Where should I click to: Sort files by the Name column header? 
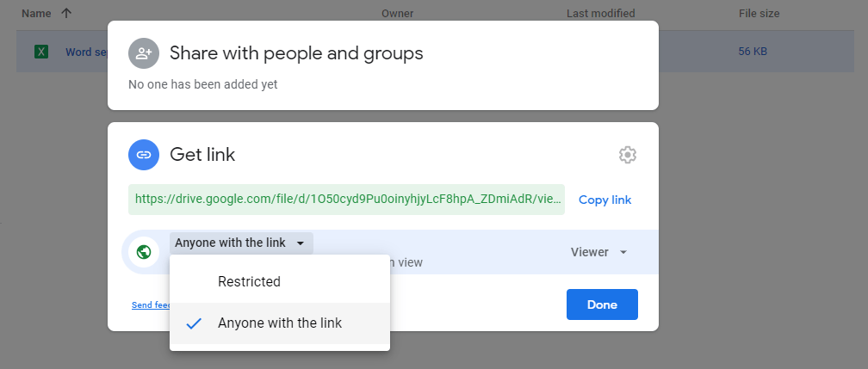tap(36, 14)
